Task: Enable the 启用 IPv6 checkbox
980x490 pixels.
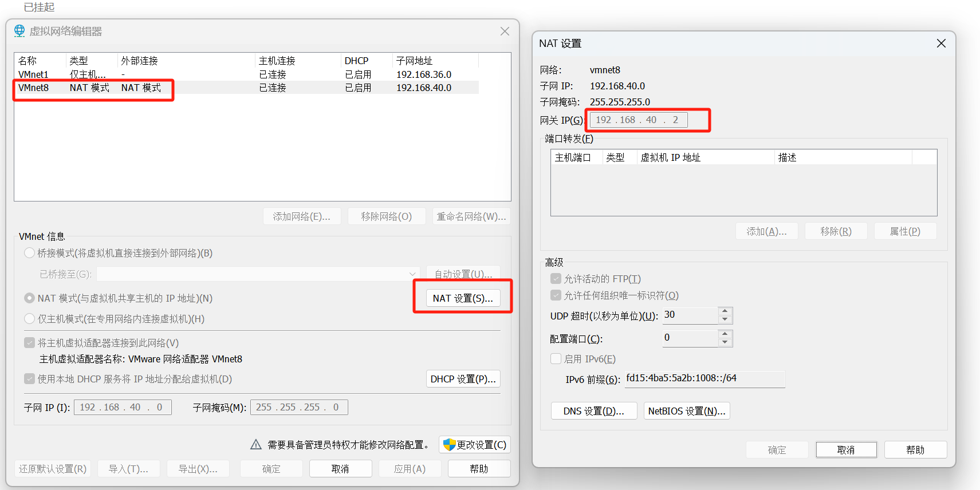Action: tap(556, 359)
